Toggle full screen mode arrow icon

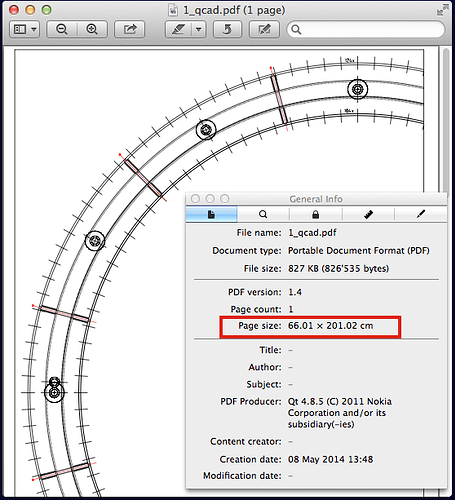pyautogui.click(x=443, y=10)
